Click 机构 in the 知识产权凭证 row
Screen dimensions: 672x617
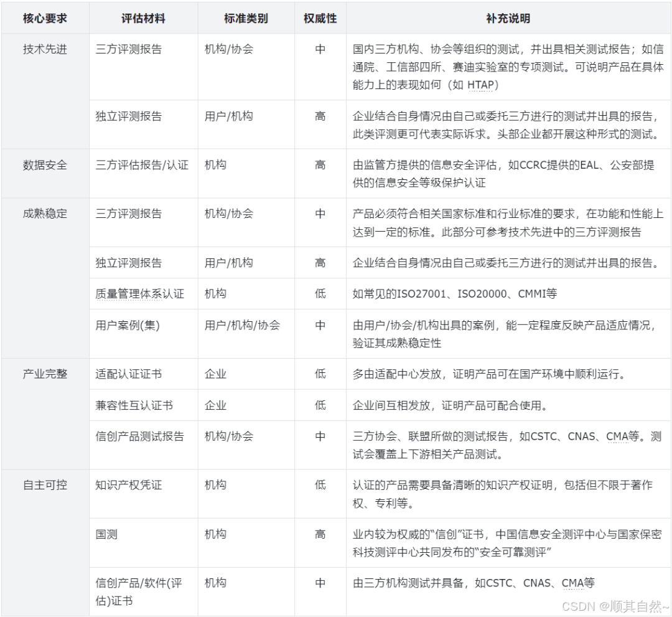point(215,485)
